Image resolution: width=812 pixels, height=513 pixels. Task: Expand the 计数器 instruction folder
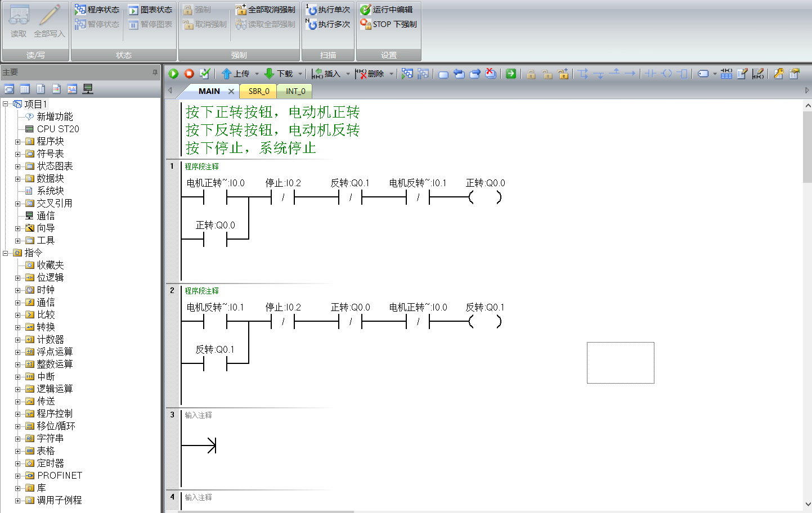(x=18, y=340)
